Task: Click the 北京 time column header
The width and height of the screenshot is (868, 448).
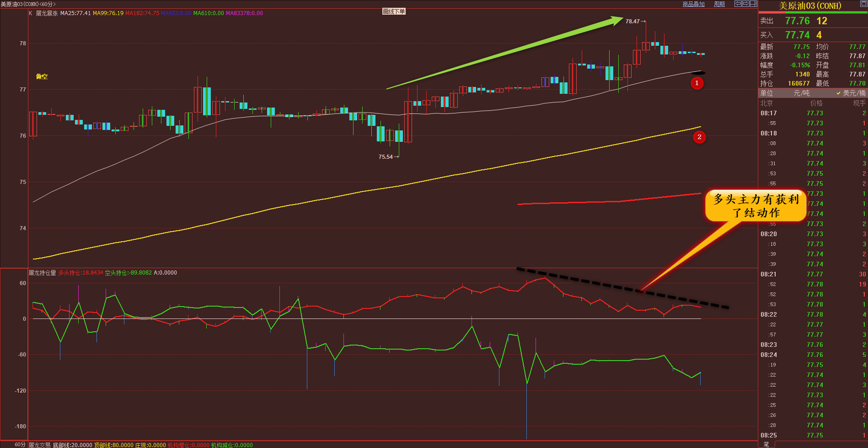Action: (x=766, y=103)
